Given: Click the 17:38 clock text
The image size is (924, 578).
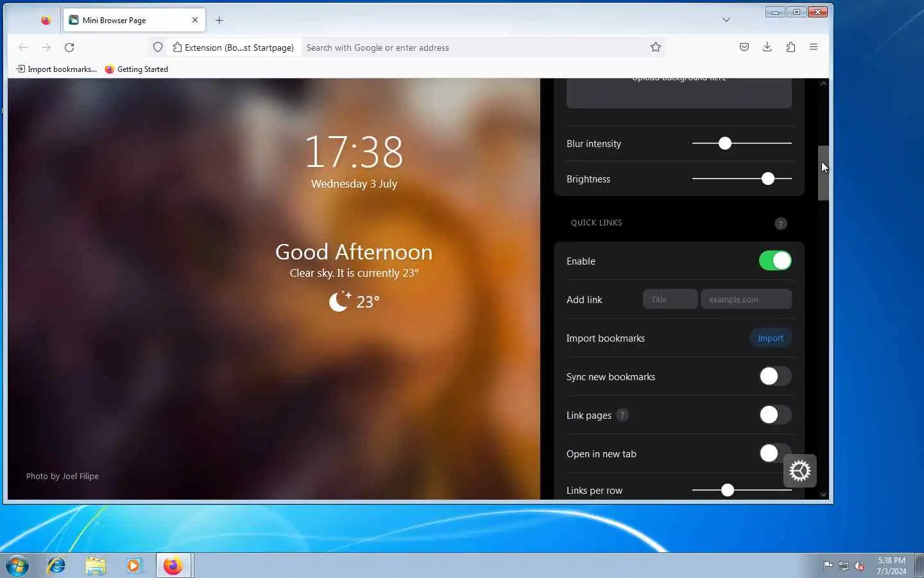Looking at the screenshot, I should point(354,152).
